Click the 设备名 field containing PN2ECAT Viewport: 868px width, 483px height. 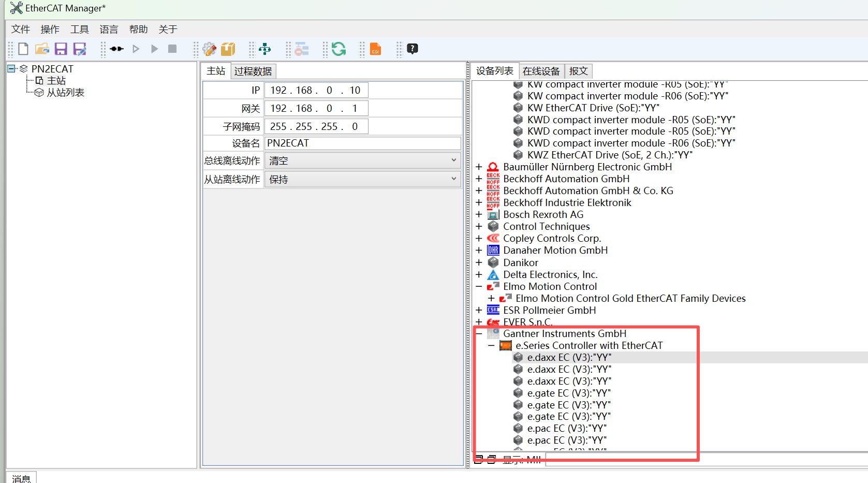point(362,143)
